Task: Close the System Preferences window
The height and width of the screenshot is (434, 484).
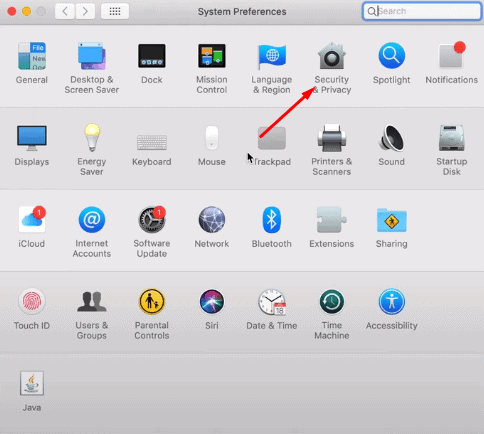Action: click(12, 12)
